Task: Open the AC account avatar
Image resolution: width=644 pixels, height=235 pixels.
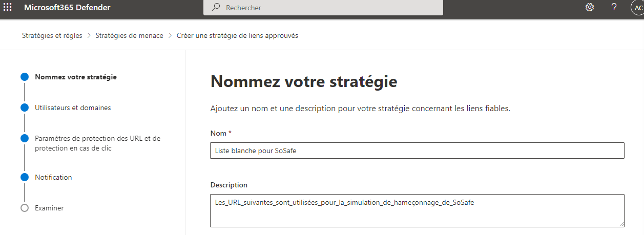Action: (638, 8)
